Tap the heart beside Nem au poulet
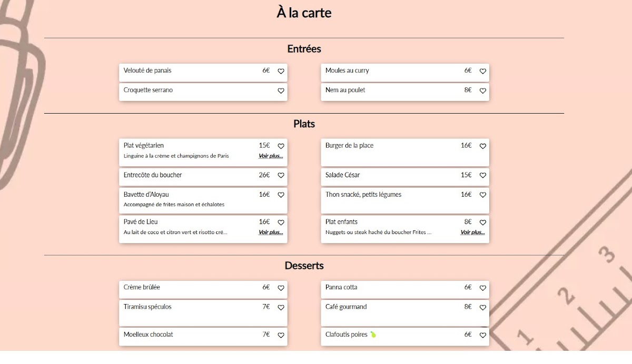This screenshot has height=364, width=632. click(482, 90)
